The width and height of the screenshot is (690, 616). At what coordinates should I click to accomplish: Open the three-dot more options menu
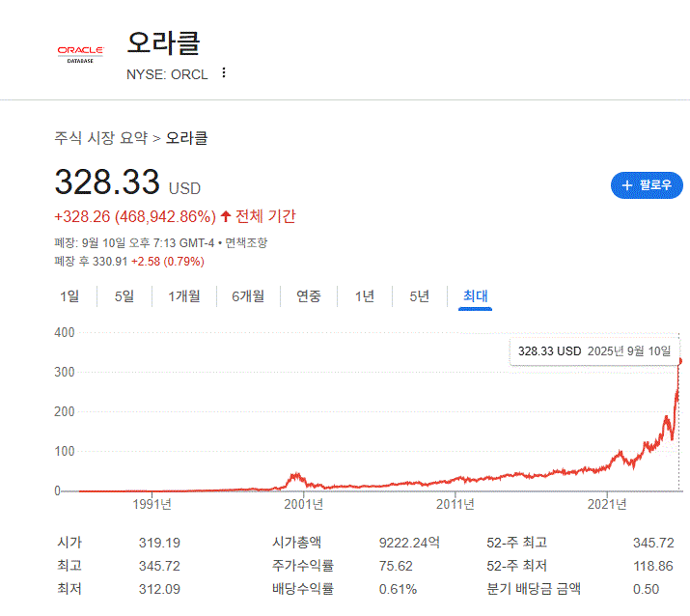[224, 73]
